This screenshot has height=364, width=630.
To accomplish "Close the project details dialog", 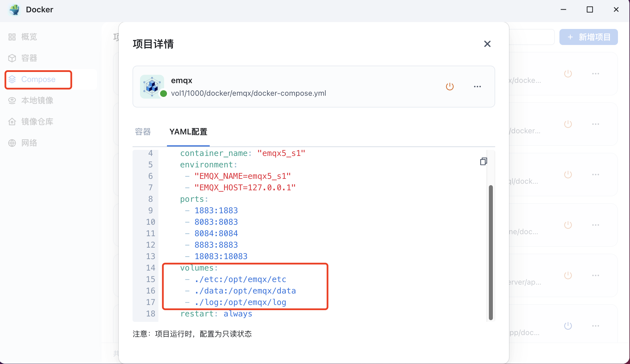I will click(487, 44).
